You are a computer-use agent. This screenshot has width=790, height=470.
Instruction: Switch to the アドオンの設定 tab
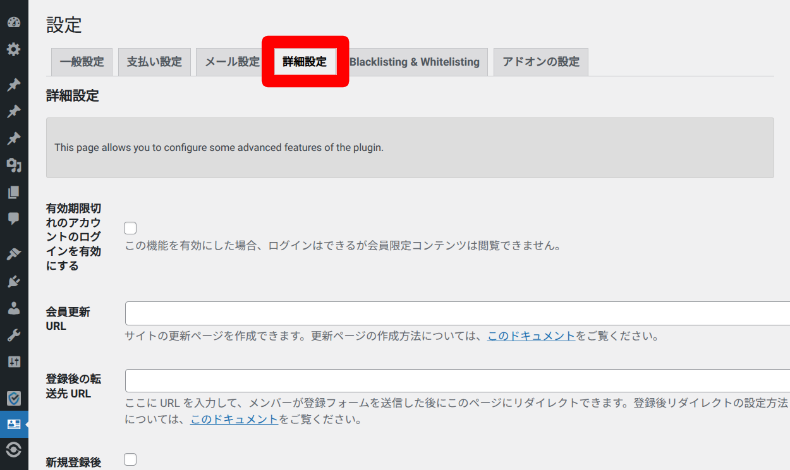[x=541, y=62]
